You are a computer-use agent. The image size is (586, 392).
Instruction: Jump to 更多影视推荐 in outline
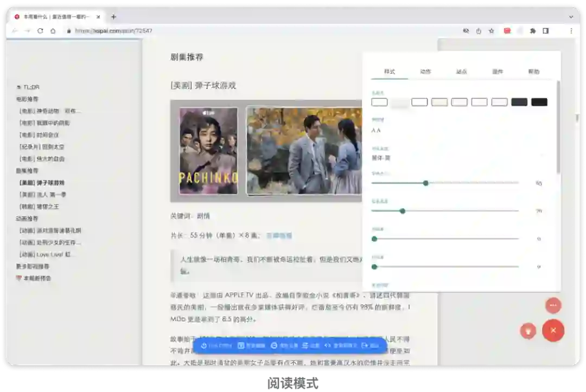tap(33, 266)
